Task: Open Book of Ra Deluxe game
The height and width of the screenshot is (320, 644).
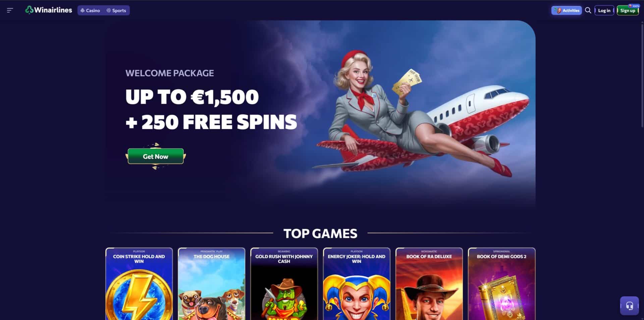Action: pos(429,284)
